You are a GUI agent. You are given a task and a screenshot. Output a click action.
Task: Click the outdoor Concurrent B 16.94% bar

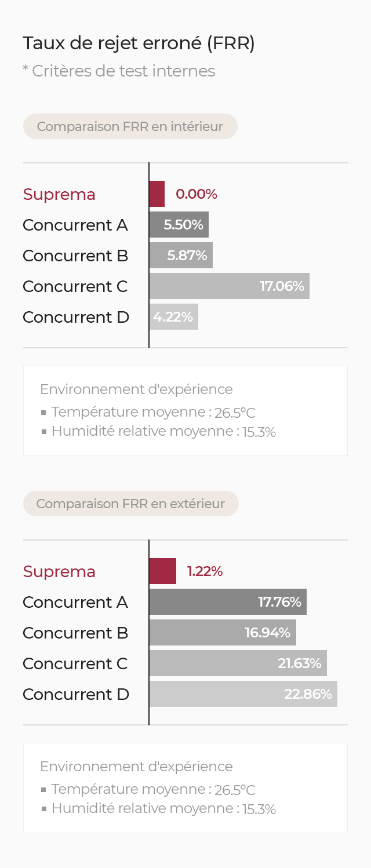tap(223, 633)
